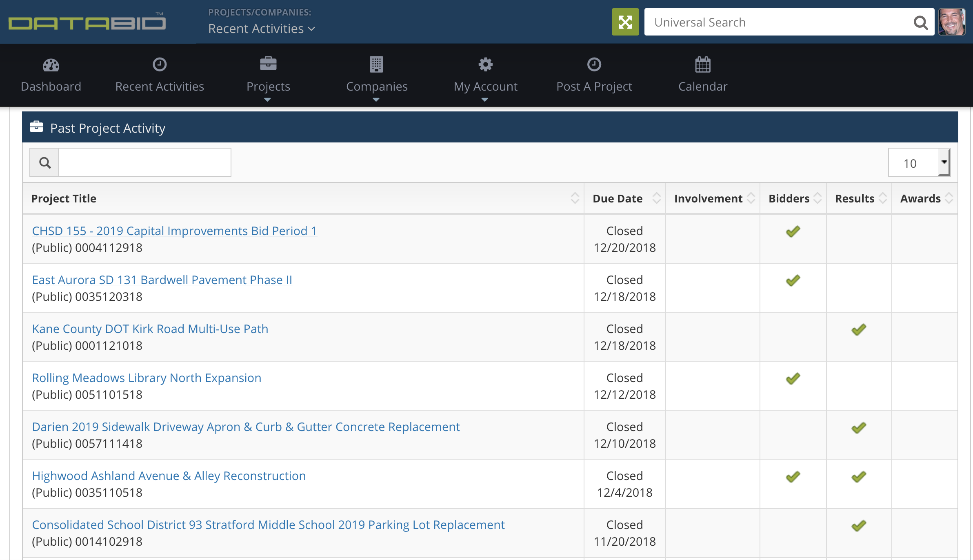Click Results checkmark for Highwood row
This screenshot has width=973, height=560.
point(859,476)
